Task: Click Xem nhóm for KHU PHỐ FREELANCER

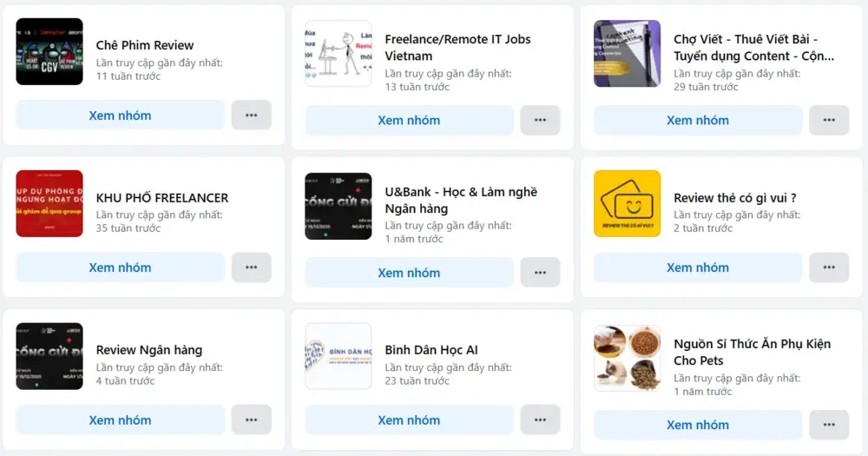Action: click(120, 268)
